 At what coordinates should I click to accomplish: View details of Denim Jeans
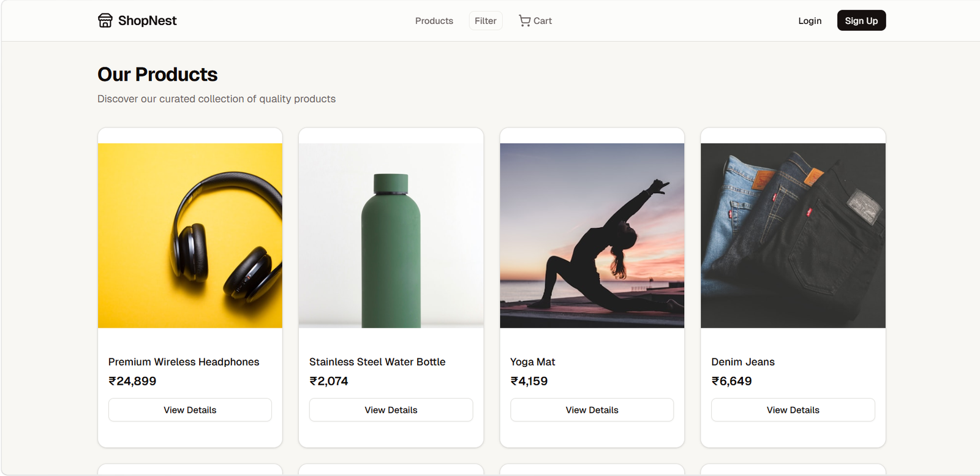pyautogui.click(x=793, y=410)
